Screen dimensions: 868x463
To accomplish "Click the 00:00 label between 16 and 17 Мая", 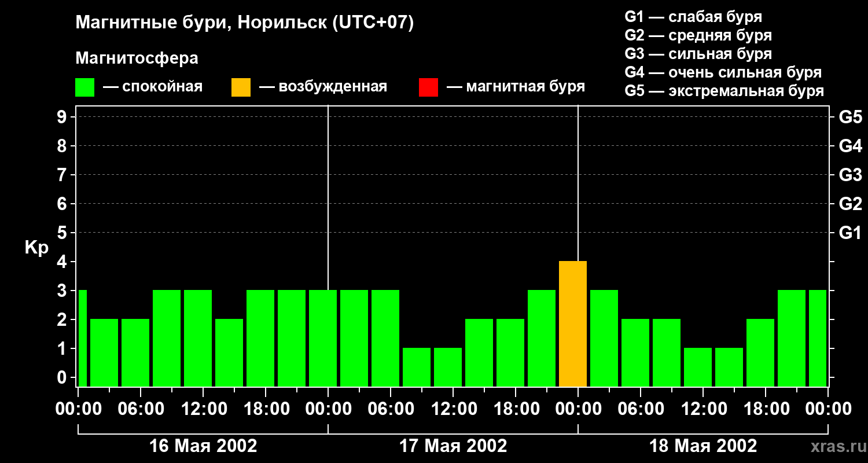I will pyautogui.click(x=328, y=409).
